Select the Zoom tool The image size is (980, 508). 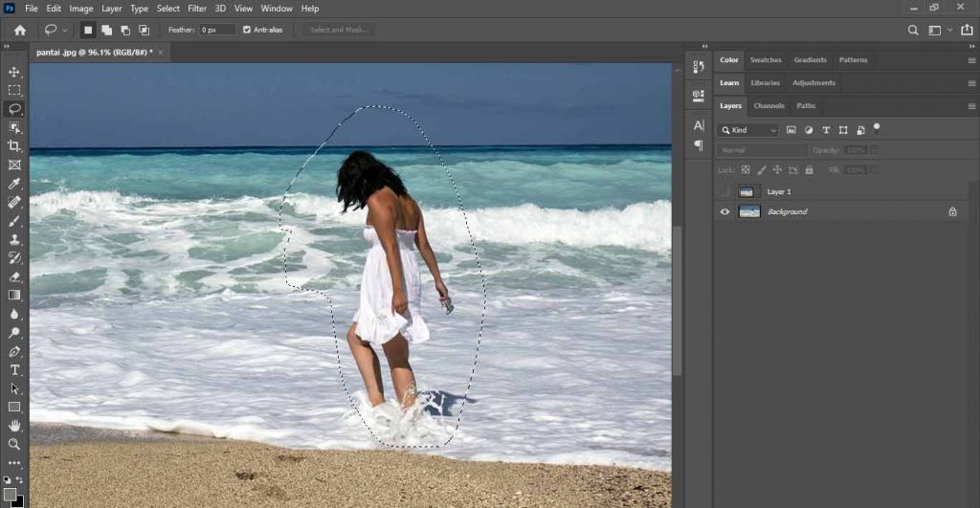[x=14, y=444]
